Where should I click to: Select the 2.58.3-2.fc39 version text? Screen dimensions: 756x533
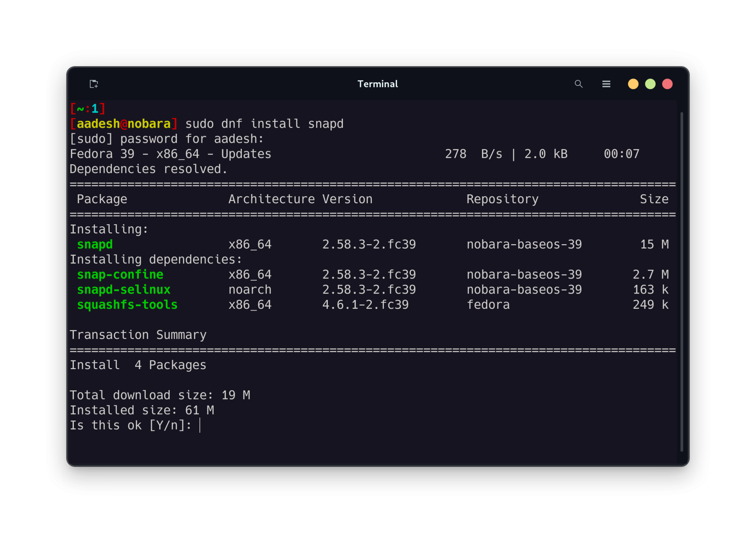click(x=369, y=244)
